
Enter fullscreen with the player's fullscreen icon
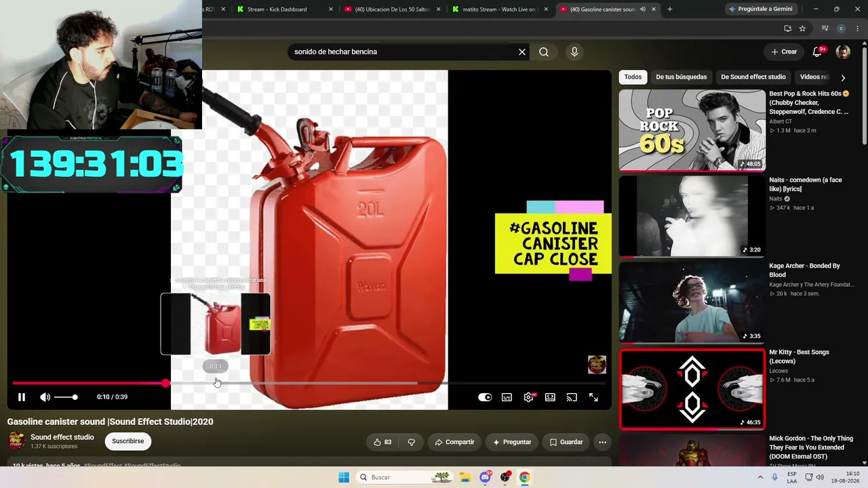click(593, 397)
